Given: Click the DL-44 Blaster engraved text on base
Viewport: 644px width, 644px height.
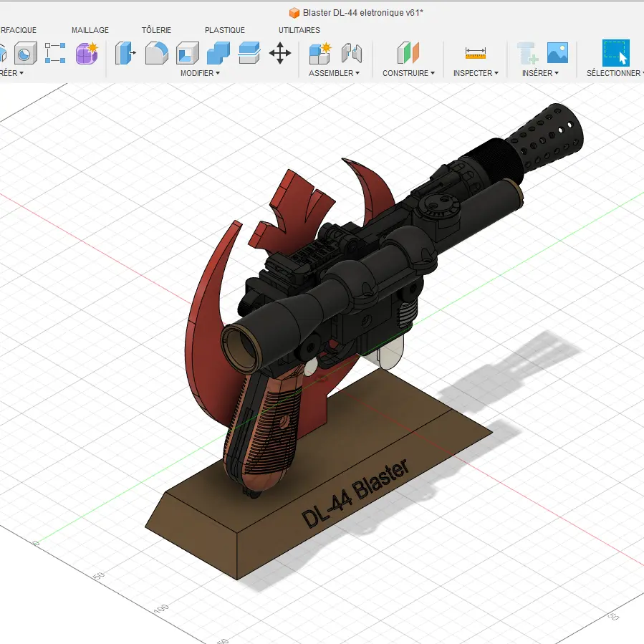Looking at the screenshot, I should (x=355, y=492).
